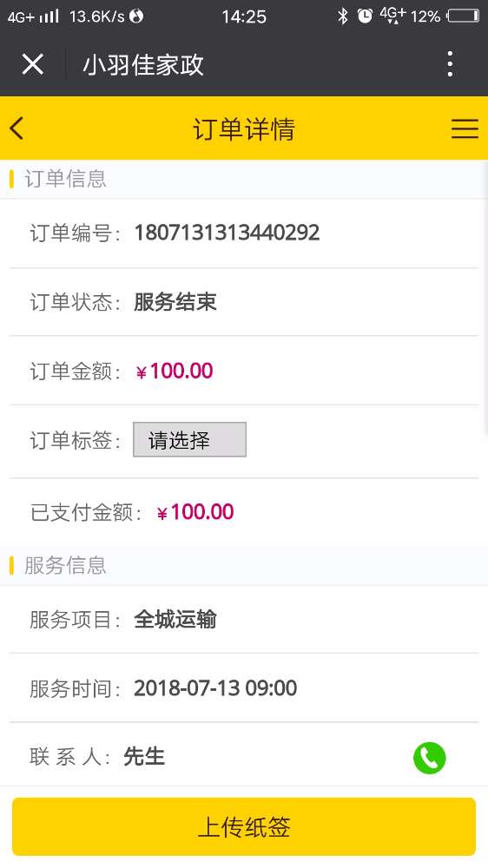This screenshot has height=868, width=488.
Task: Tap the 订单详情 page title
Action: coord(244,129)
